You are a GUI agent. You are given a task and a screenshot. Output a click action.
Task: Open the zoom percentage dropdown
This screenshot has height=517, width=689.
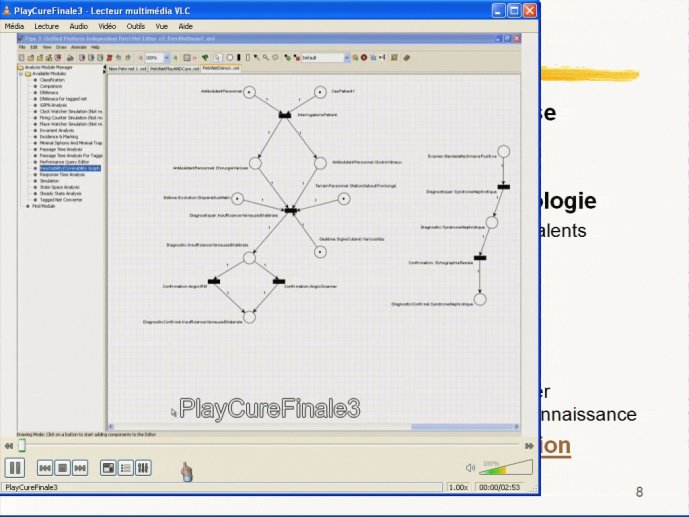167,58
